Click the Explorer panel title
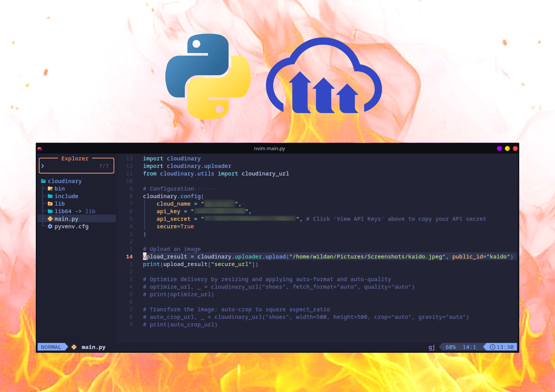This screenshot has width=555, height=392. tap(75, 158)
